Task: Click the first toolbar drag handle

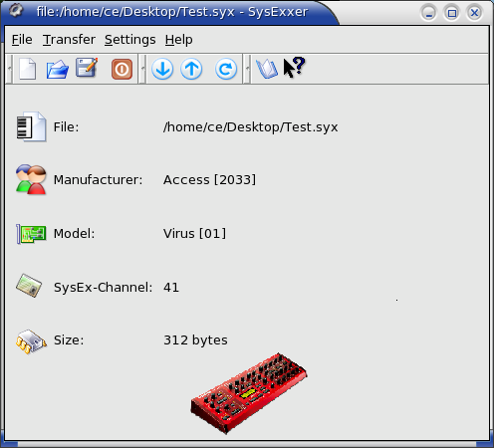Action: [9, 69]
